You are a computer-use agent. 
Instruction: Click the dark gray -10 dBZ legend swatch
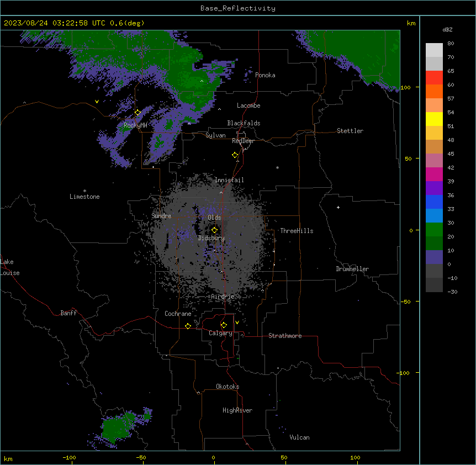pos(434,285)
